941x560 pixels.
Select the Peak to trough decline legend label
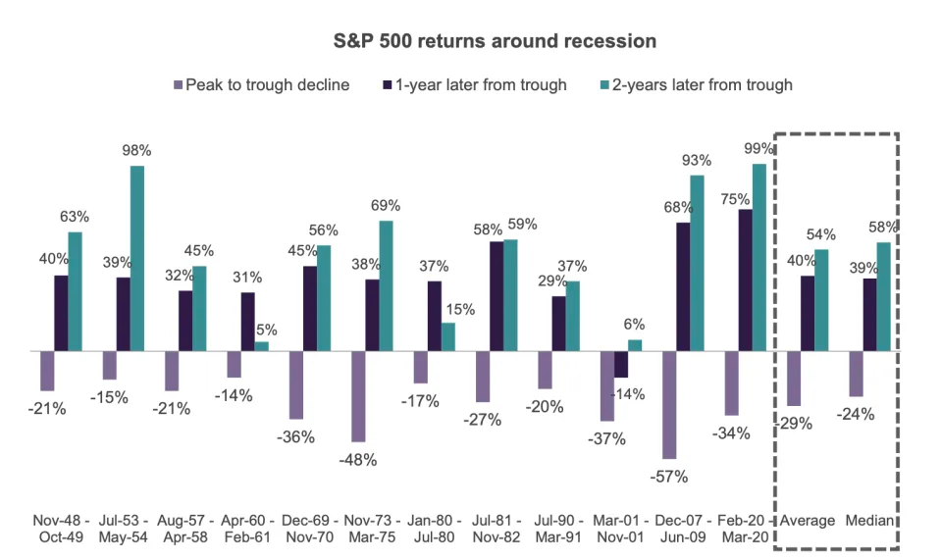[267, 85]
